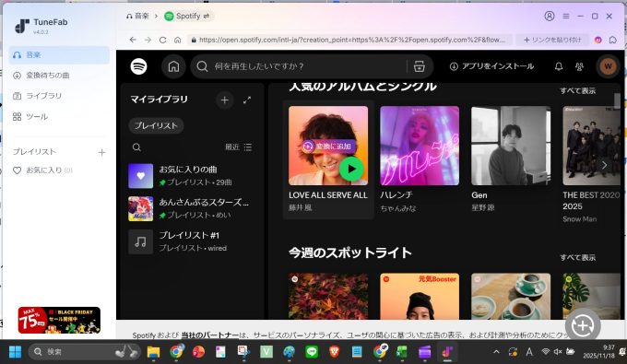The height and width of the screenshot is (364, 627).
Task: Search within My Library magnifier icon
Action: [x=136, y=147]
